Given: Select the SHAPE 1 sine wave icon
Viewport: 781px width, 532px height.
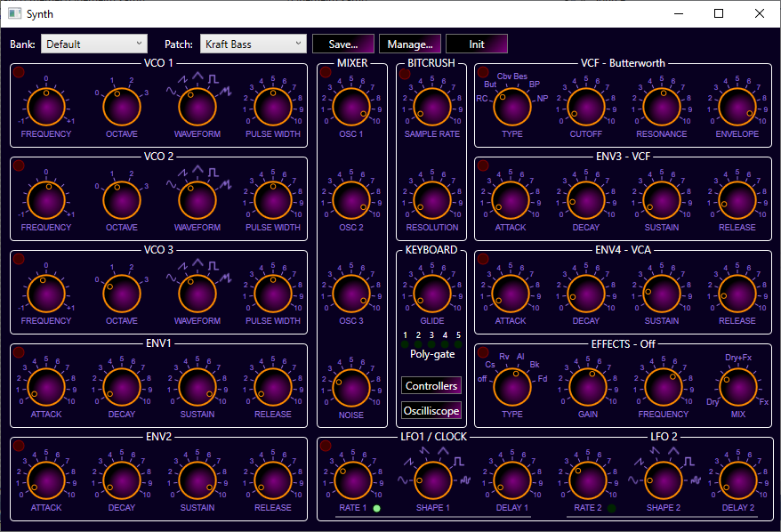Looking at the screenshot, I should pyautogui.click(x=402, y=480).
